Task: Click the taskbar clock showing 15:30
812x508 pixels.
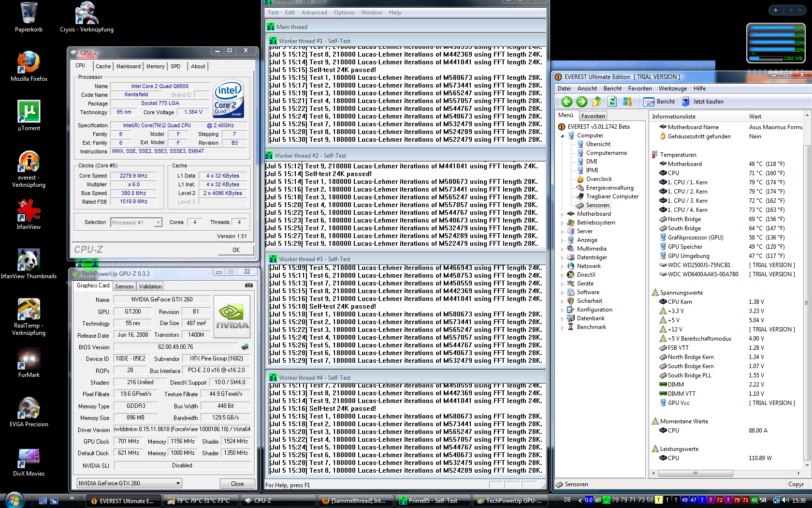Action: tap(799, 501)
